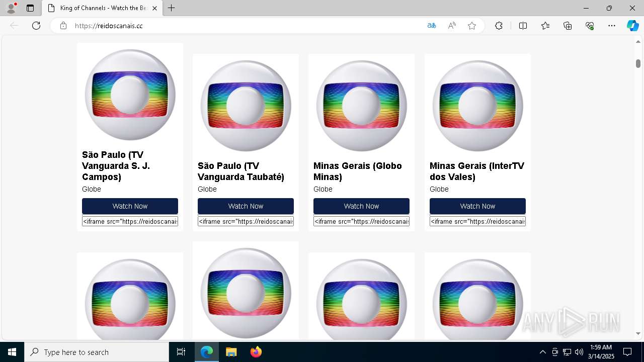Select iframe code under TV Vanguarda Taubaté

246,221
